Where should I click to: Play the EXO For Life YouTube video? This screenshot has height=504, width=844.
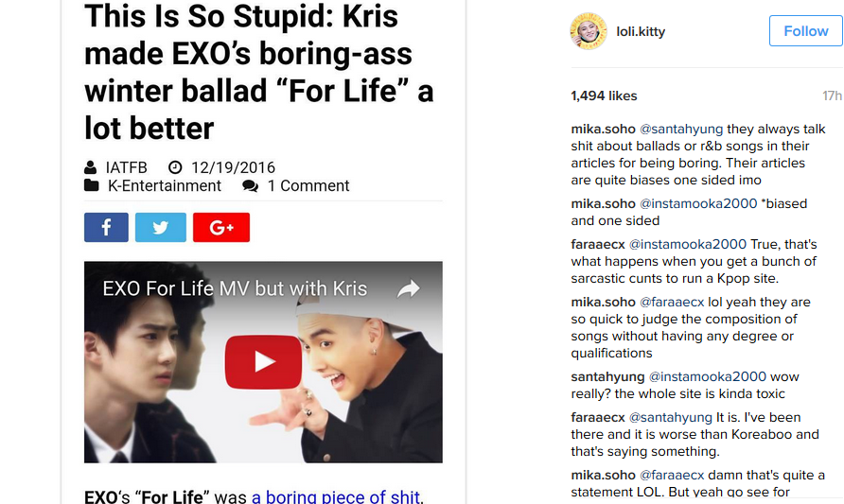click(263, 361)
